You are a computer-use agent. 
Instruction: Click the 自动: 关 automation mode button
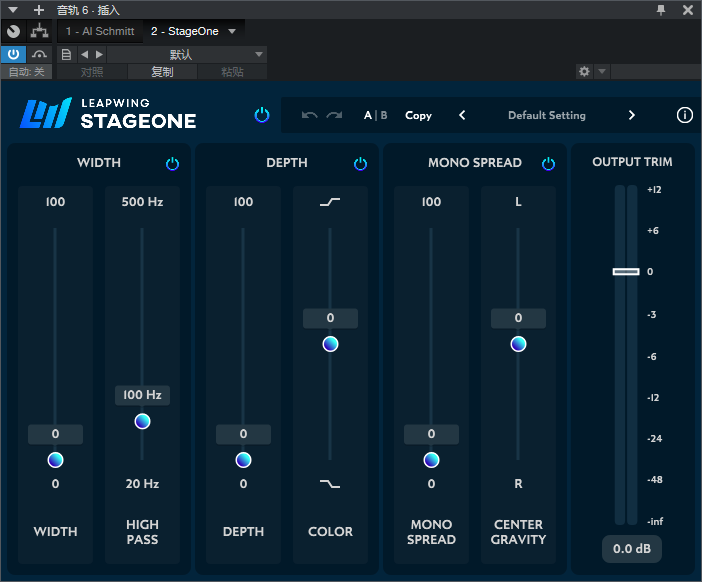coord(26,72)
